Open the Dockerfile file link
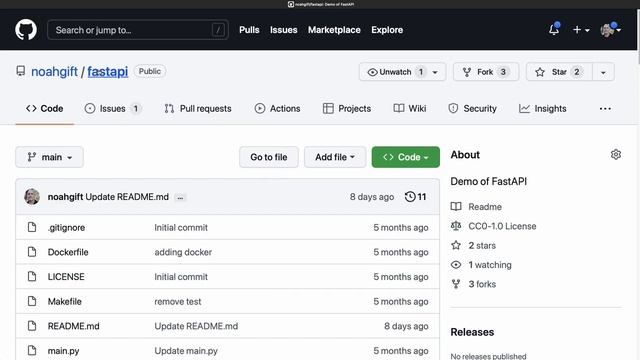640x360 pixels. coord(68,252)
